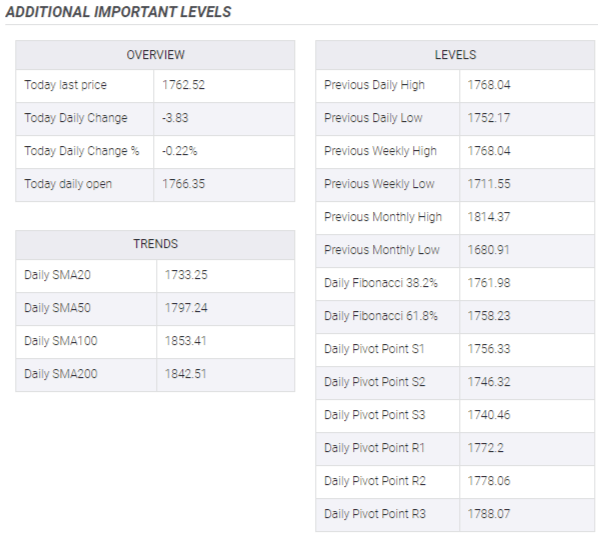598x538 pixels.
Task: Click the Previous Weekly Low value 1711.55
Action: (489, 184)
